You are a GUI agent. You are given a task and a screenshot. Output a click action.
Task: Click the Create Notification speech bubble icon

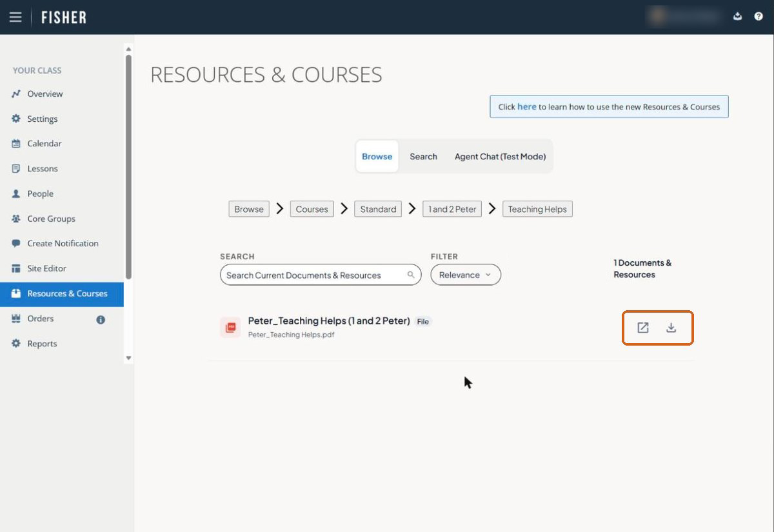pyautogui.click(x=16, y=244)
